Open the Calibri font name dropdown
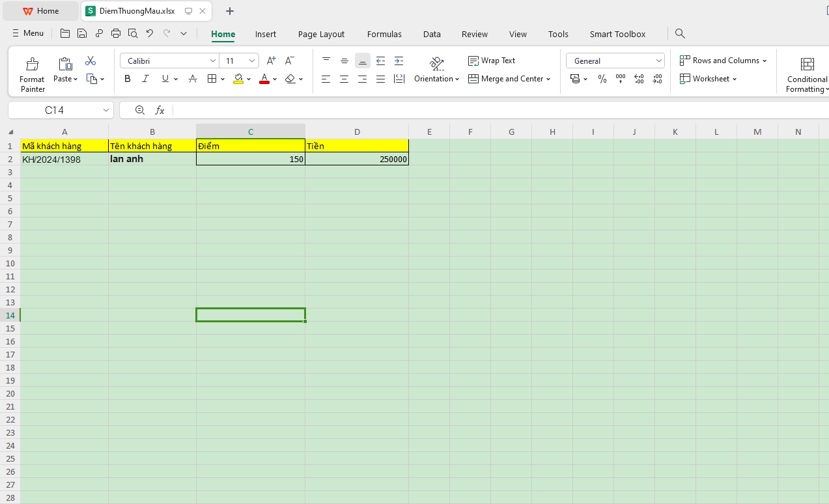The height and width of the screenshot is (504, 829). [213, 61]
